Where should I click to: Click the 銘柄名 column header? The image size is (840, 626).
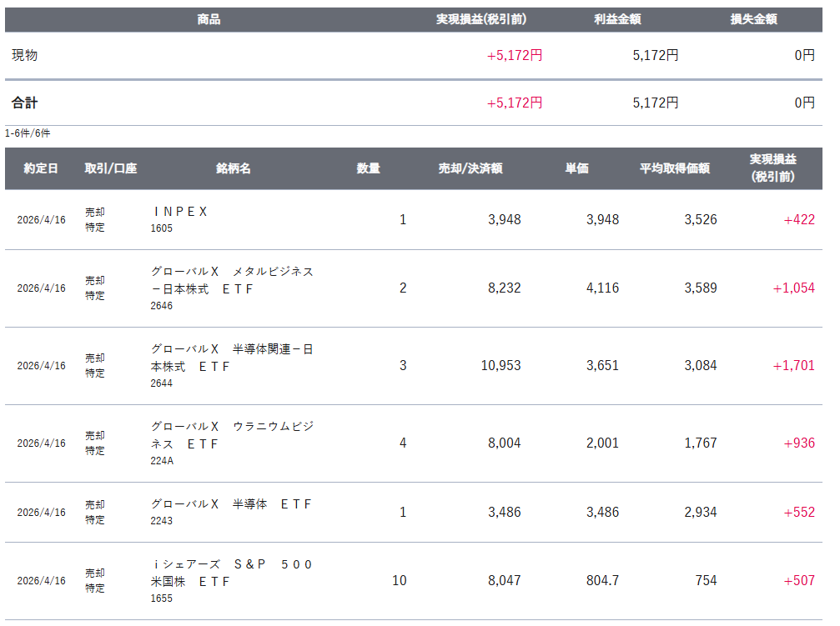[x=233, y=168]
